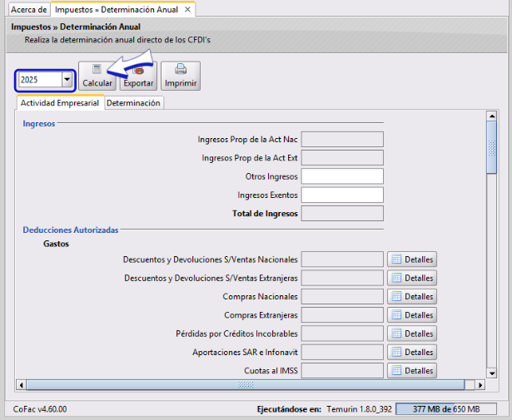Viewport: 512px width, 420px height.
Task: Click the horizontal scrollbar right arrow
Action: pyautogui.click(x=480, y=385)
